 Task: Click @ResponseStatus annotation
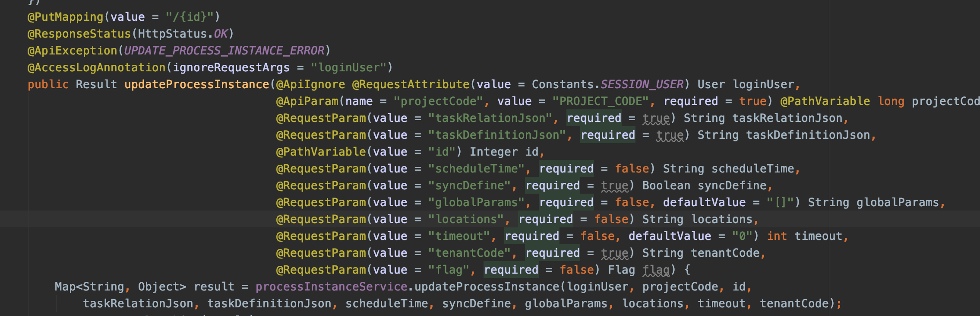pos(79,34)
